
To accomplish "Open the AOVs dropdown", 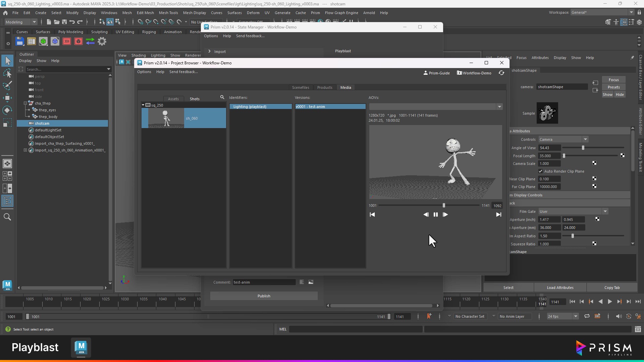I will [x=499, y=107].
